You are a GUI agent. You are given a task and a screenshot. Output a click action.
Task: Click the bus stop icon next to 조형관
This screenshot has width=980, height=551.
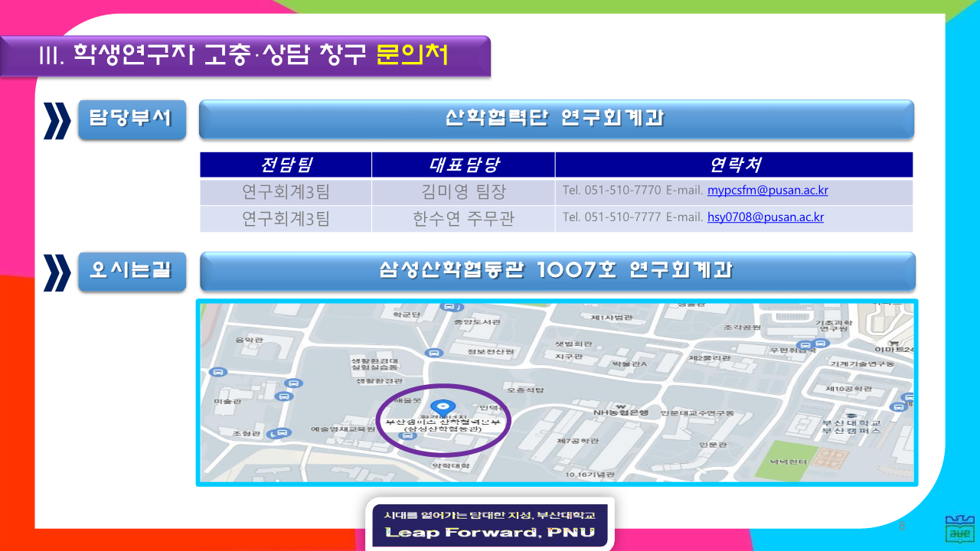tap(283, 432)
